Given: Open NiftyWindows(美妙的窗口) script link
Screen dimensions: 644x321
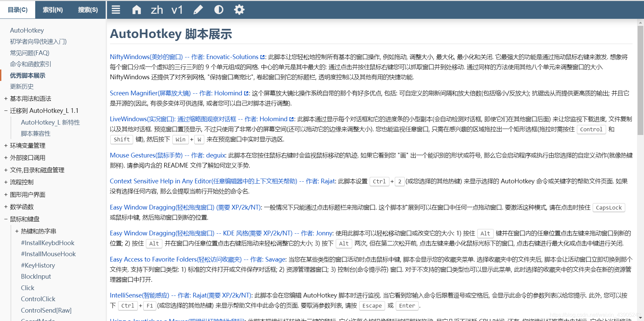Looking at the screenshot, I should (x=184, y=57).
